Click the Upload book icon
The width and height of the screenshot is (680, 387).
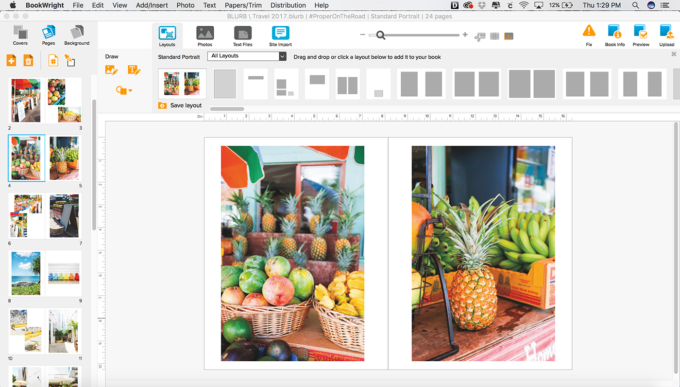pyautogui.click(x=667, y=35)
